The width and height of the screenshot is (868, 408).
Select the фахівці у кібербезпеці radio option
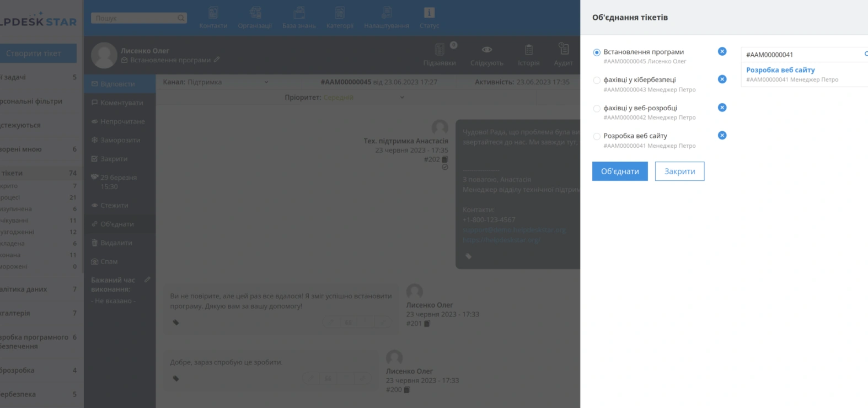pos(597,80)
